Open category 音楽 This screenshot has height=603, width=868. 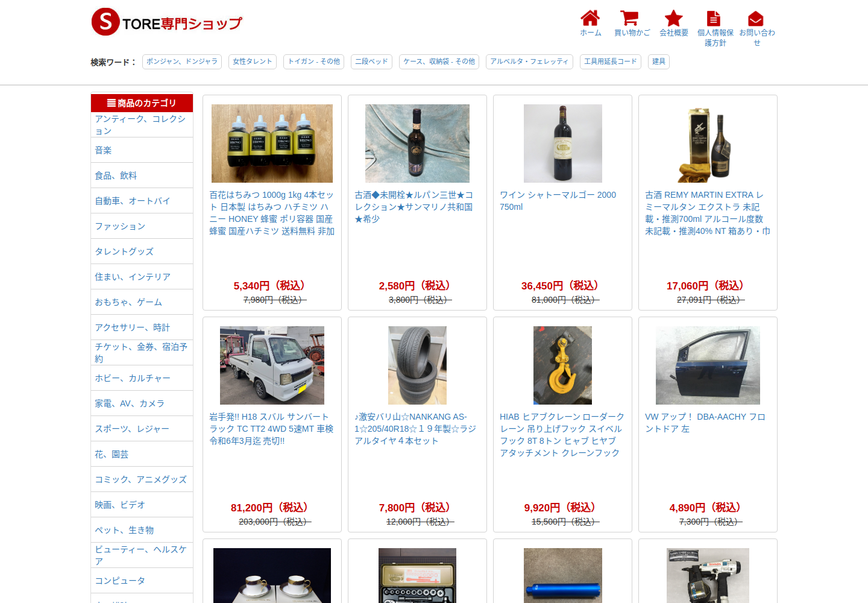tap(142, 150)
